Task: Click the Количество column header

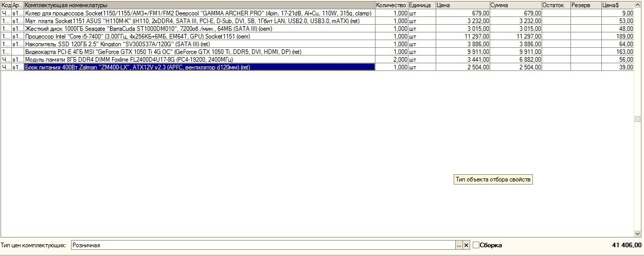Action: coord(391,5)
